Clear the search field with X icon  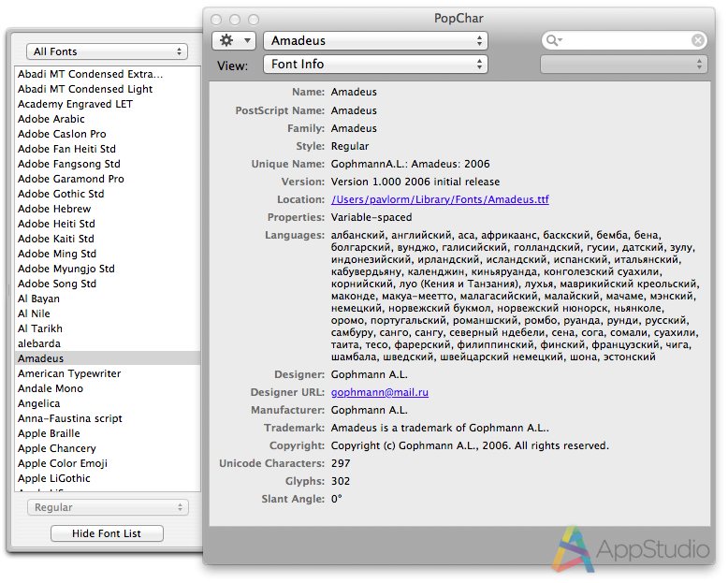click(x=698, y=40)
